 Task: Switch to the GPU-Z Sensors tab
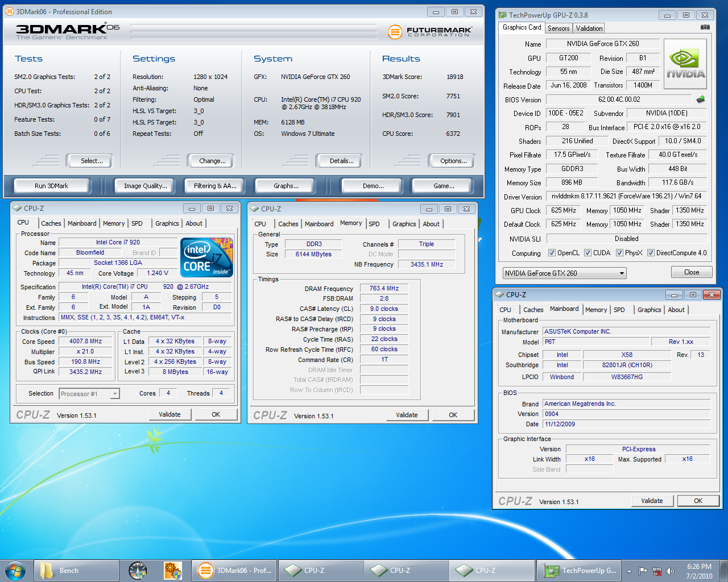558,28
